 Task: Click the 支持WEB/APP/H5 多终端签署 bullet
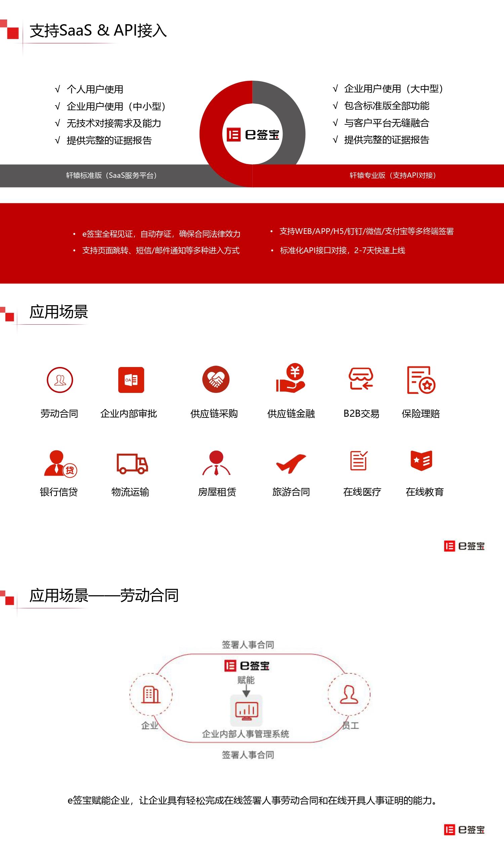coord(367,231)
